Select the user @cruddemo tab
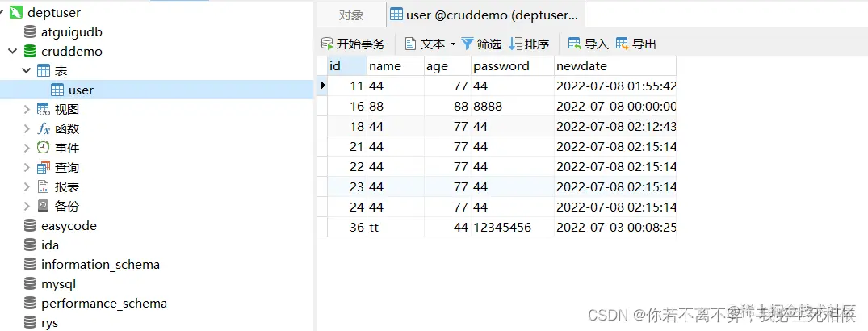This screenshot has height=331, width=868. 485,15
